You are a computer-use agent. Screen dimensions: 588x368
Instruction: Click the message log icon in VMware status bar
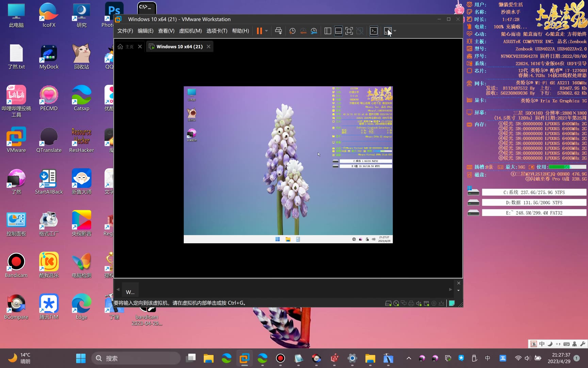(x=452, y=303)
